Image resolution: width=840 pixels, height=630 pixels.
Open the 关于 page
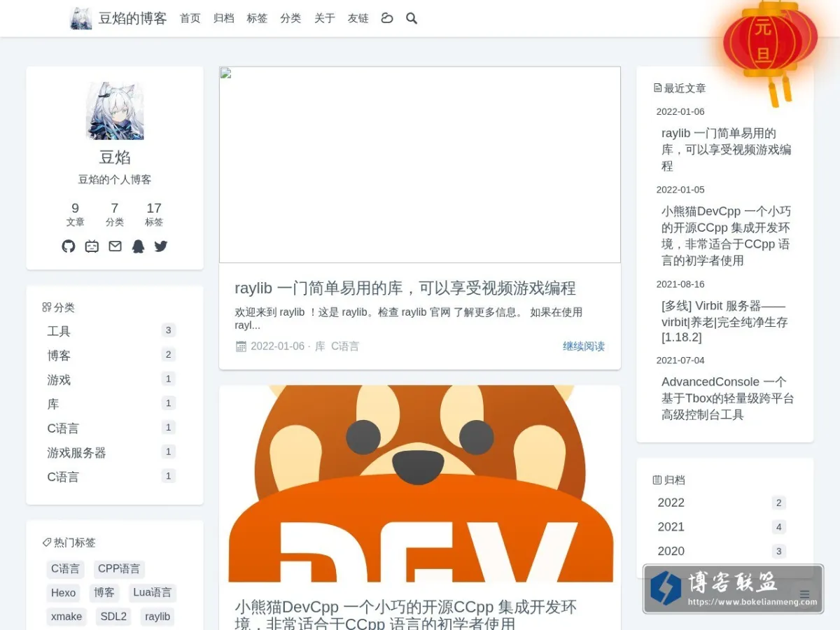325,18
